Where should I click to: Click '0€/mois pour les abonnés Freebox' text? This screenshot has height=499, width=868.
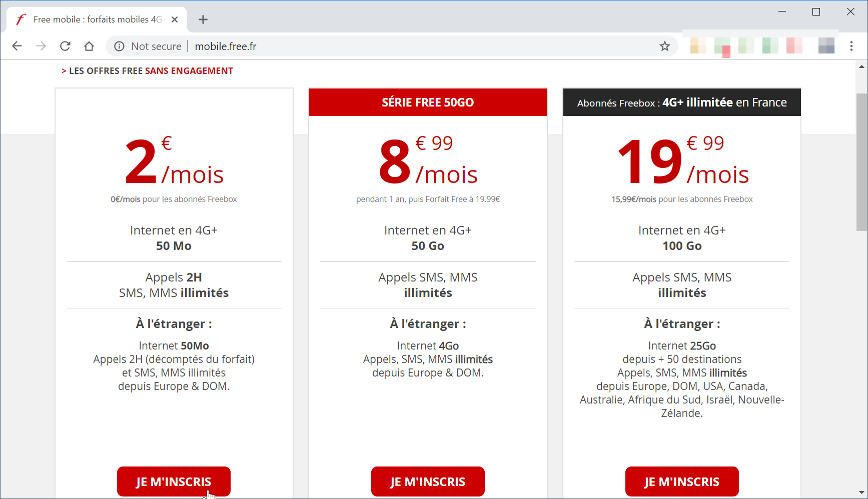[x=174, y=199]
